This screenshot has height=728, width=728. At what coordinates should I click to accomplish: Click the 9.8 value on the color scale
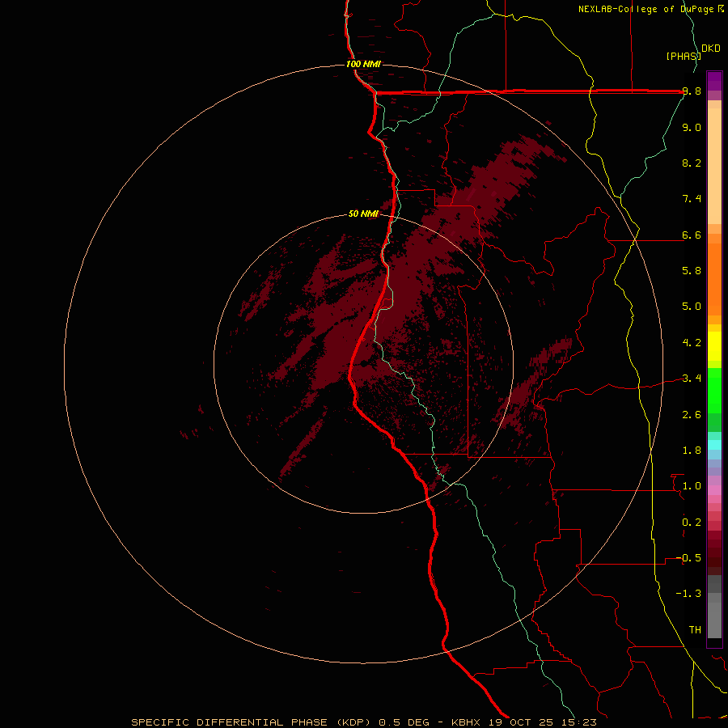(692, 91)
